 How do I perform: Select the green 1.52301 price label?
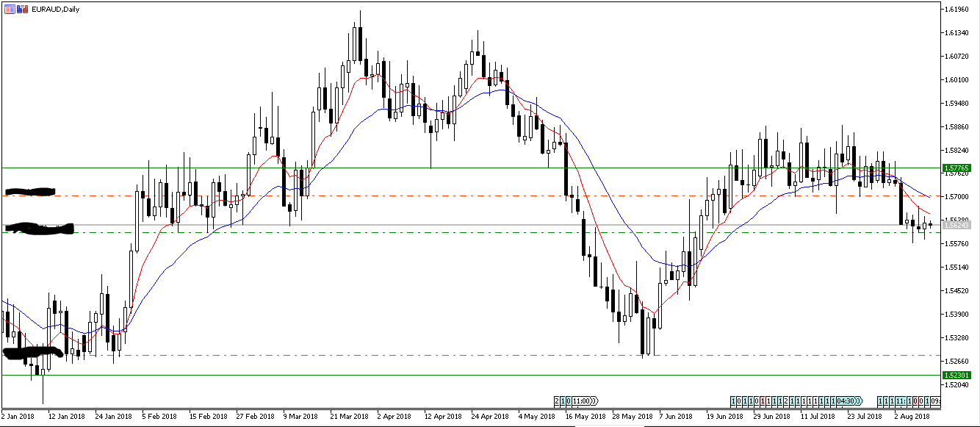pyautogui.click(x=956, y=376)
